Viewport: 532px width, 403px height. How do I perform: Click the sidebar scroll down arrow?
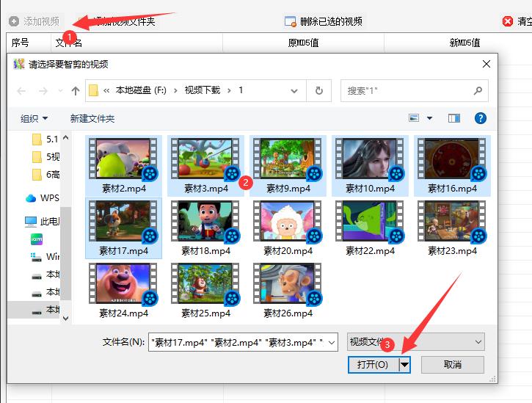(66, 318)
